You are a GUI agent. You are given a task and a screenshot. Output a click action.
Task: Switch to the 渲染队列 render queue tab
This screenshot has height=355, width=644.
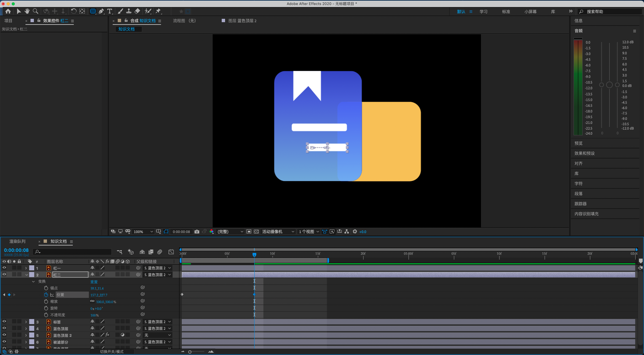tap(17, 241)
